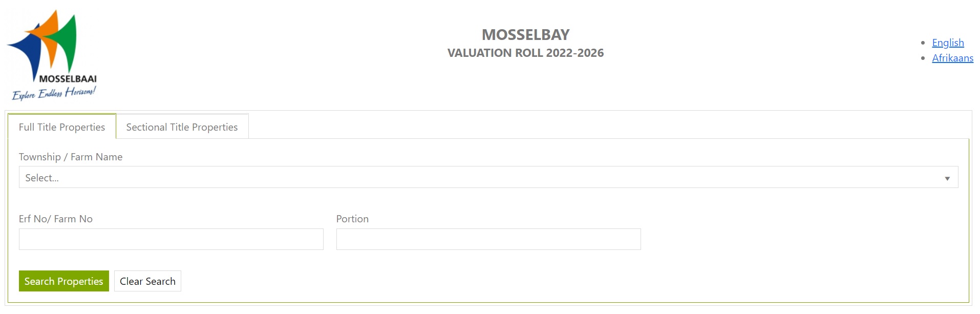980x314 pixels.
Task: Switch to Sectional Title Properties tab
Action: [x=182, y=127]
